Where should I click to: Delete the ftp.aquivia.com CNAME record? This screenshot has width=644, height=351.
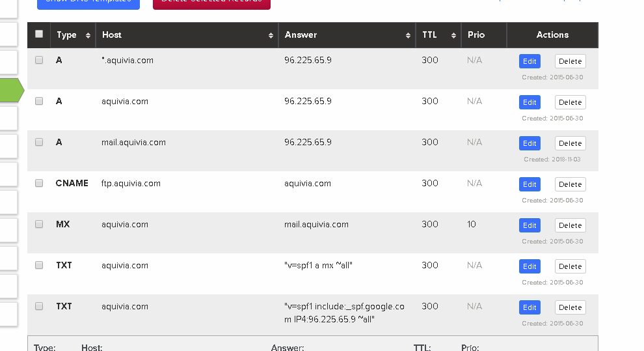tap(570, 184)
